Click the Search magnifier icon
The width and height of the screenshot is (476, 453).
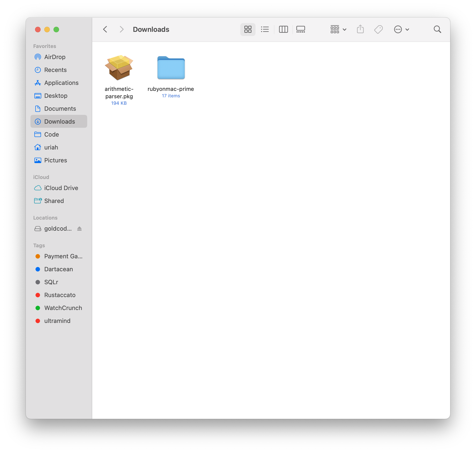(x=437, y=30)
